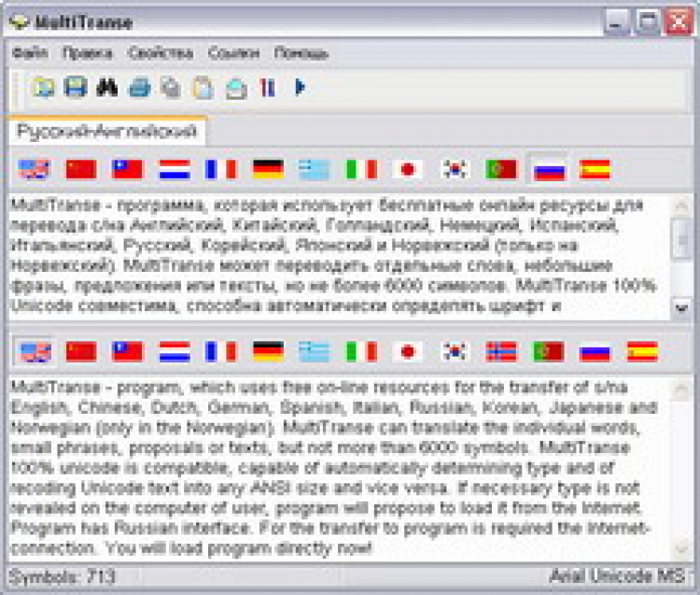
Task: Click scrollbar thumb of Russian text box
Action: [681, 238]
